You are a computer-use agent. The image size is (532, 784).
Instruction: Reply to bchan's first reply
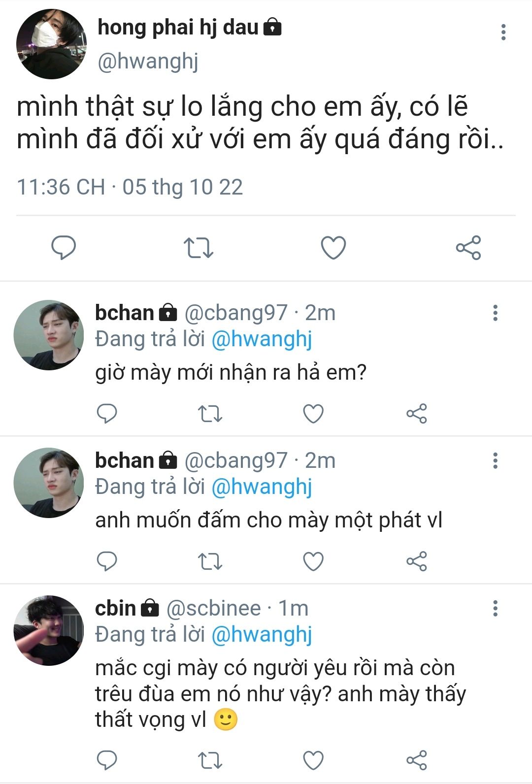point(107,414)
